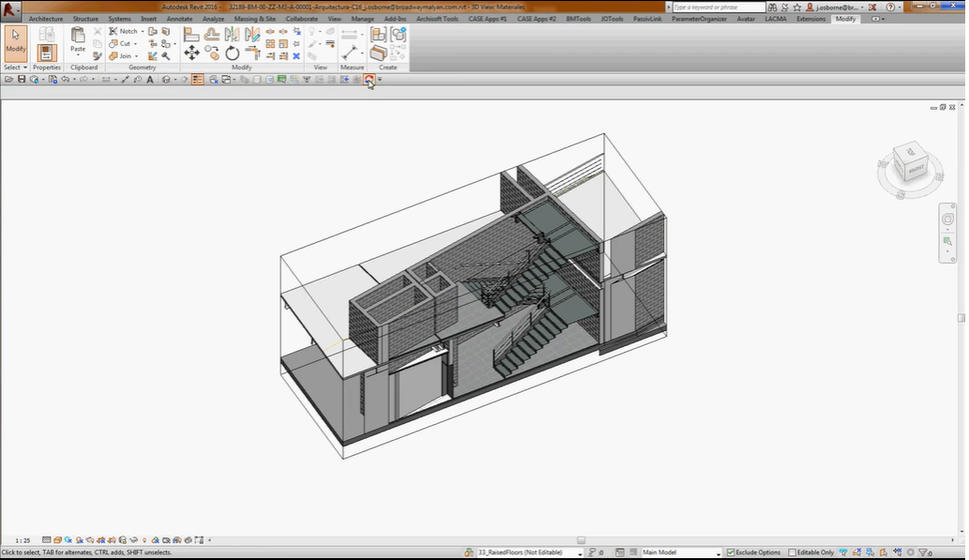Click the Paste clipboard button
Image resolution: width=969 pixels, height=560 pixels.
click(77, 41)
